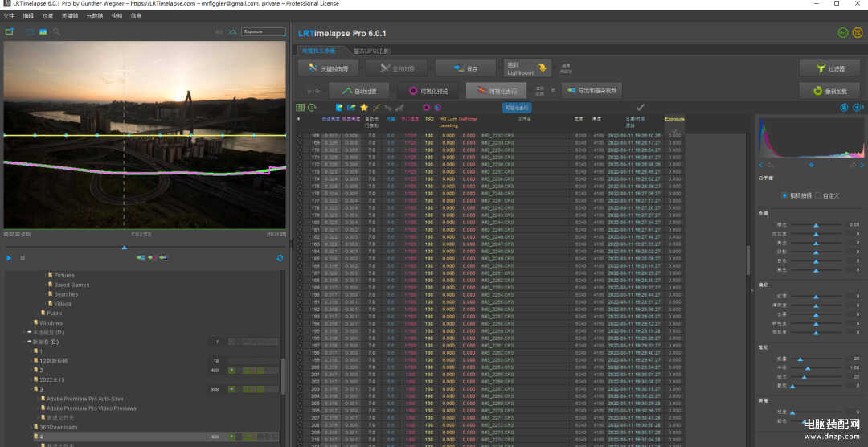Click the blue plus-circle icon above the histogram
This screenshot has height=447, width=868.
[x=858, y=108]
